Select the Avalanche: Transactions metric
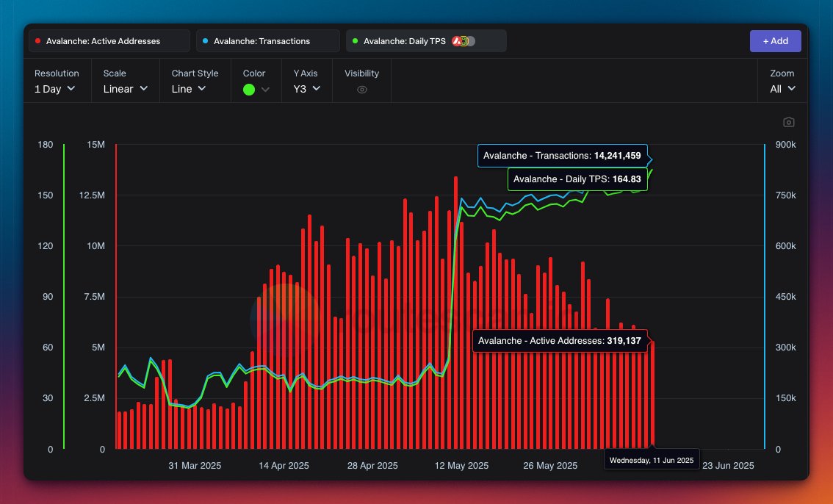 (267, 41)
